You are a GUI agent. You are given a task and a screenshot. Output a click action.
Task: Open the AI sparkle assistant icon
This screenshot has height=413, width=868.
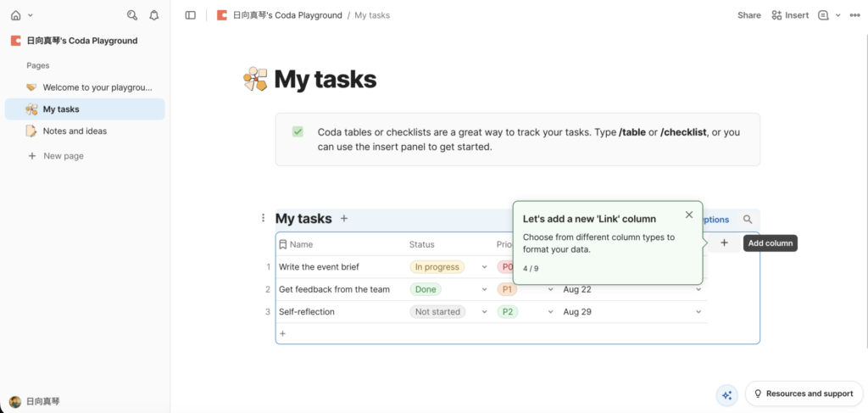tap(726, 394)
